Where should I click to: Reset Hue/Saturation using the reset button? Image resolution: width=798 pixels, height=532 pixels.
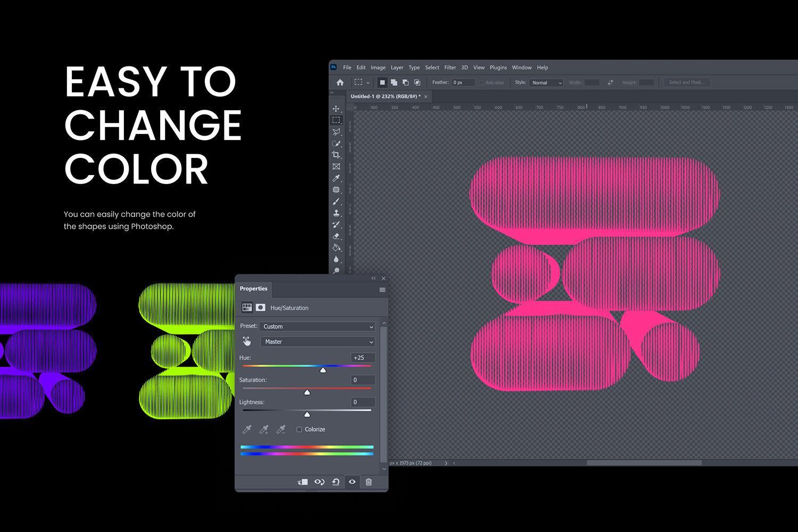(335, 482)
